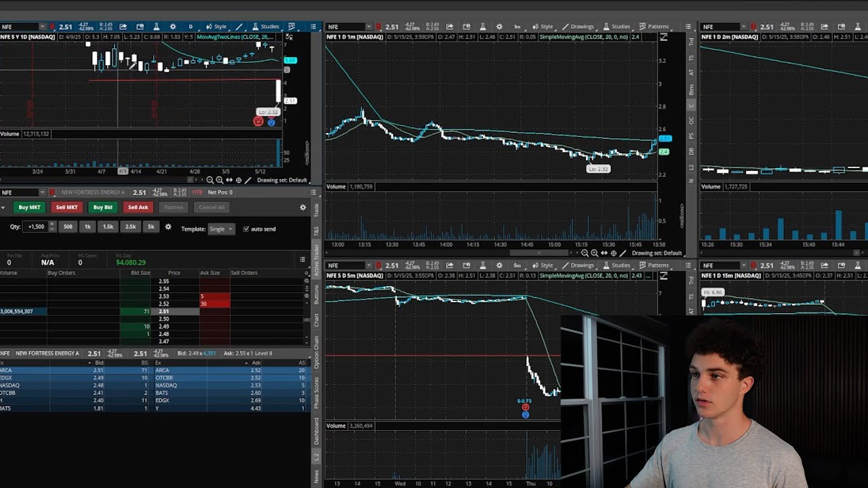Open Drawings menu on 5D 5m chart

(578, 265)
